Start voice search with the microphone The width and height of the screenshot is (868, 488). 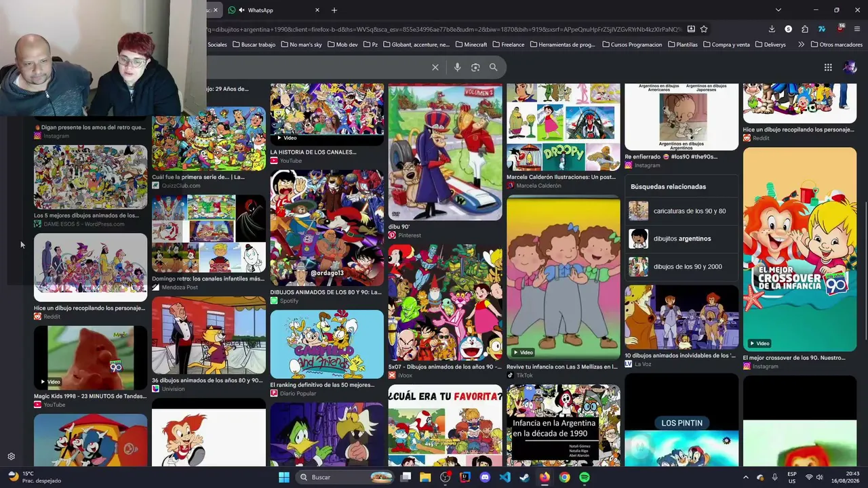458,67
